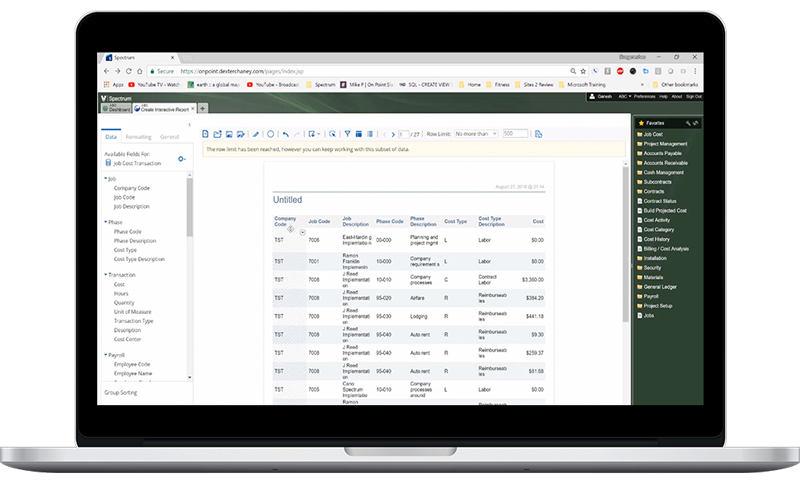
Task: Open the General Ledger favorites folder
Action: coord(657,287)
